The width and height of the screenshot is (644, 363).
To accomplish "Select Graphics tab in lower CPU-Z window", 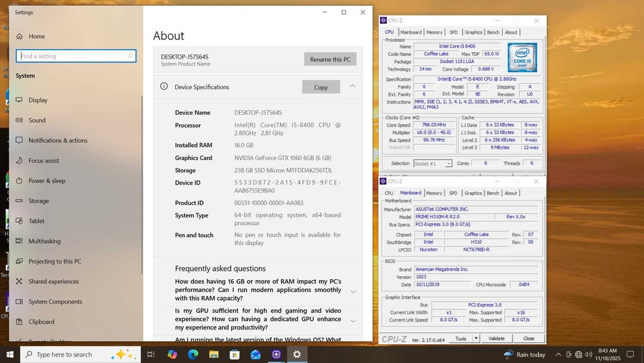I will tap(473, 193).
